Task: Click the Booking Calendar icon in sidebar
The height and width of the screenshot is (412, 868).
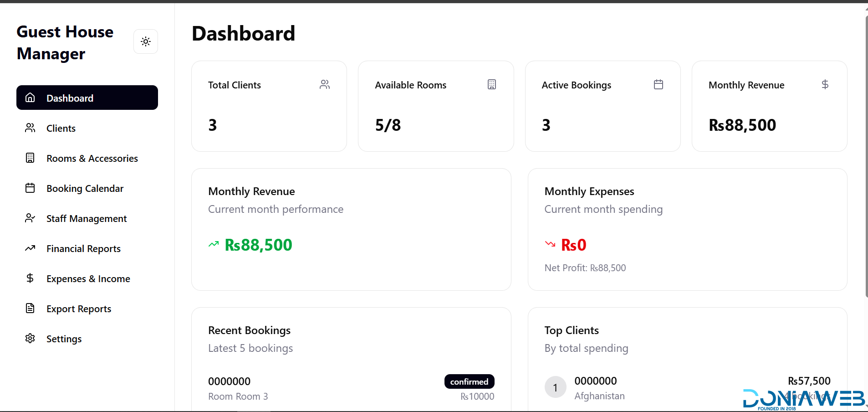Action: pyautogui.click(x=30, y=188)
